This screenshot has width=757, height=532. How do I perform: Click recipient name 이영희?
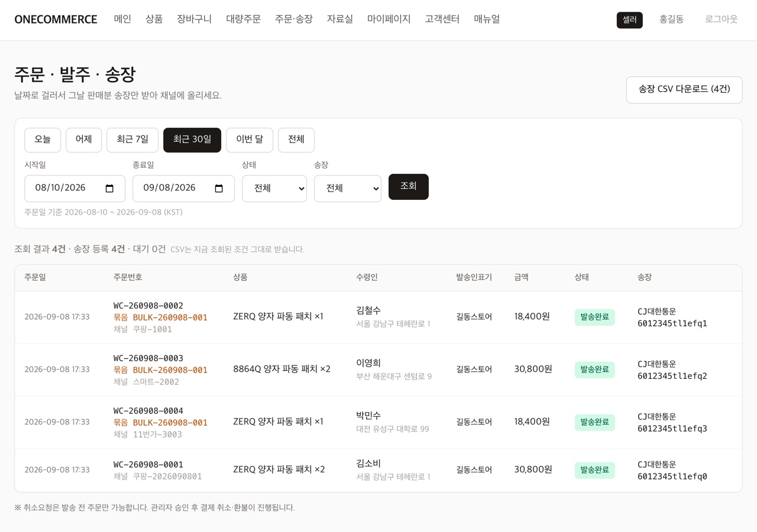click(368, 363)
